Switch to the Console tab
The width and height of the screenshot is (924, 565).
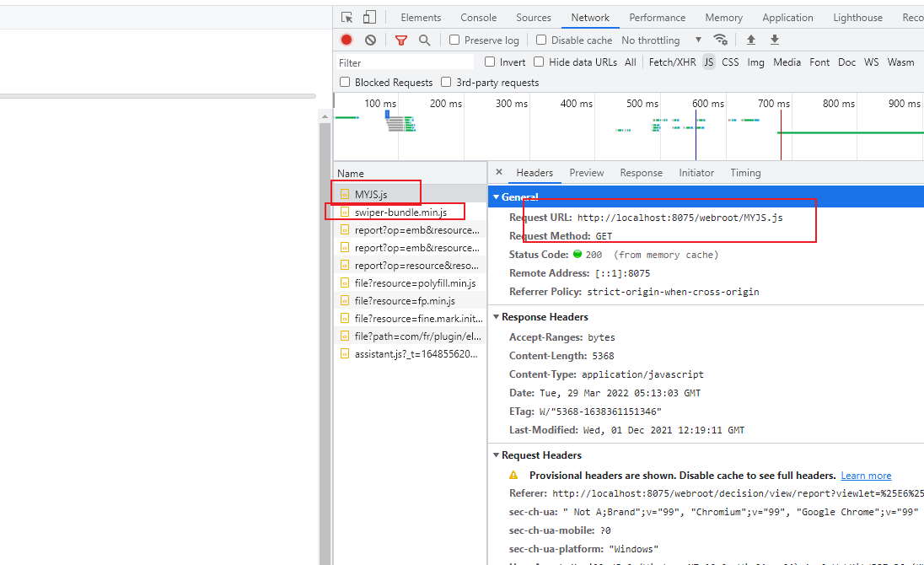(479, 18)
